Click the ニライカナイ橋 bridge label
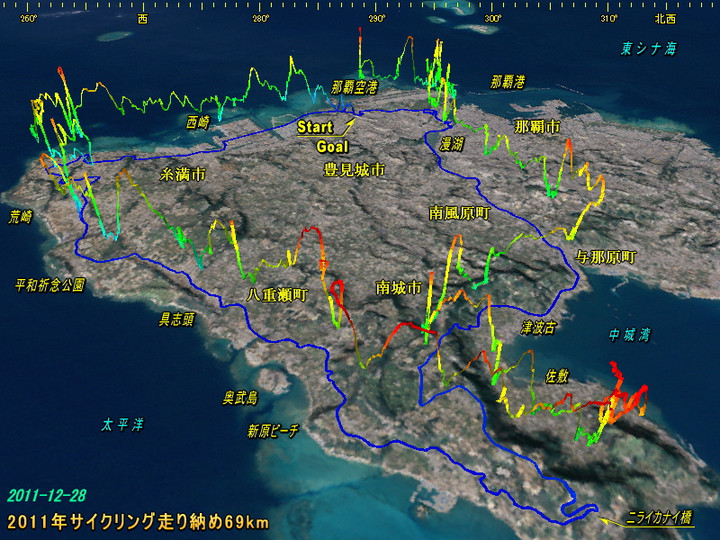Viewport: 720px width, 540px height. tap(658, 517)
